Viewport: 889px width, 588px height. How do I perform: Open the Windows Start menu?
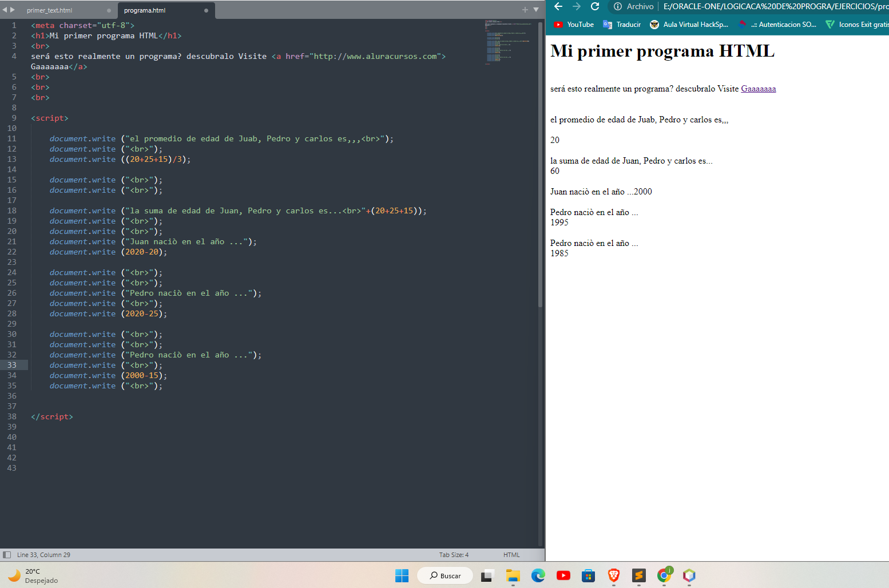[402, 575]
